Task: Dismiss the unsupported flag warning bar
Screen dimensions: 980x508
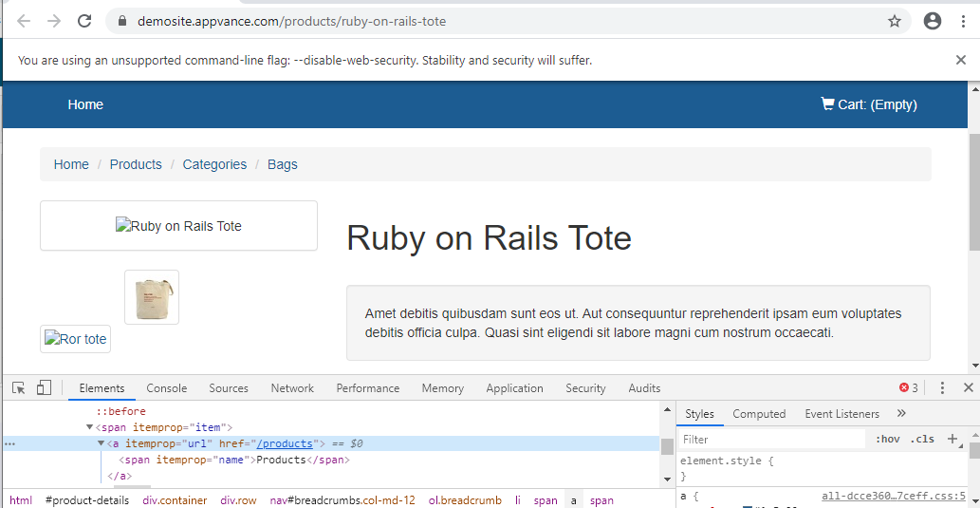Action: click(961, 60)
